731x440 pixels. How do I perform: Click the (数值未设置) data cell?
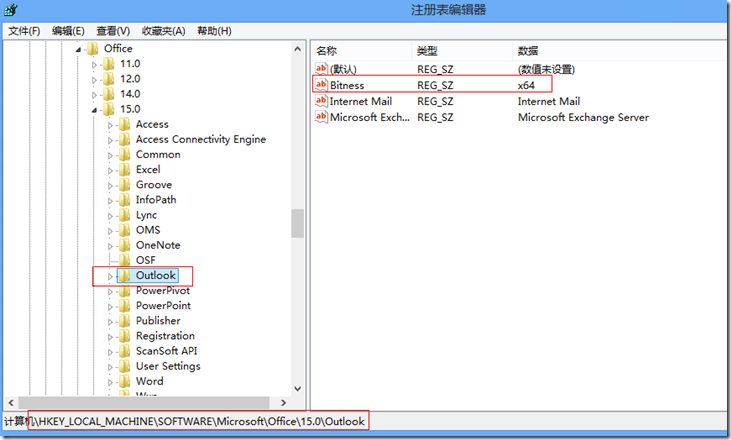(x=546, y=69)
